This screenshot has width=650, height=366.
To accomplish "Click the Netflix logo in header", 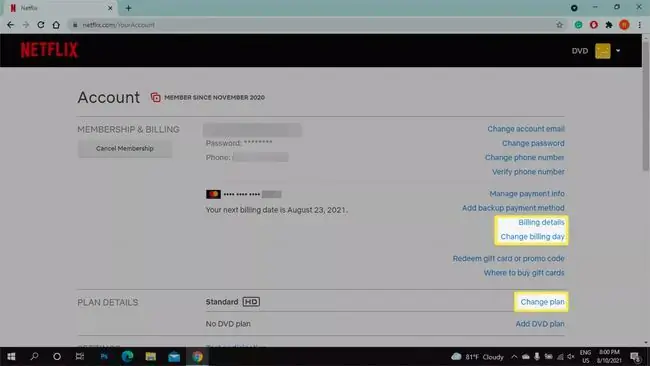I will pyautogui.click(x=49, y=50).
